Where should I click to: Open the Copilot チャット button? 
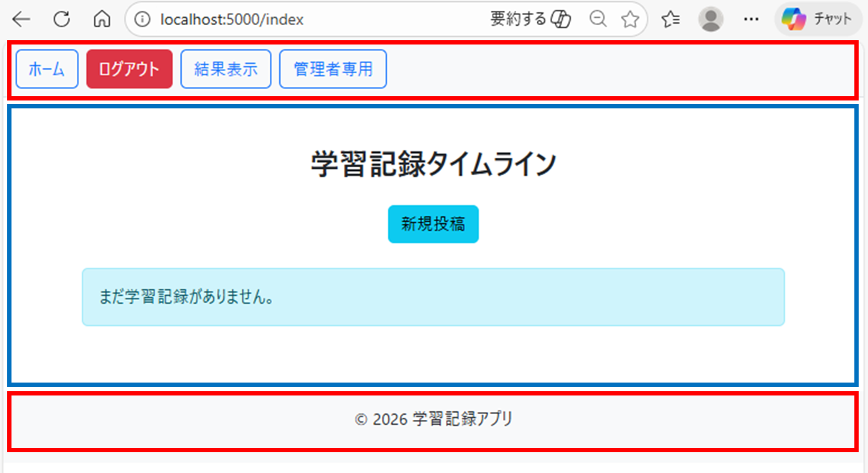pos(818,19)
